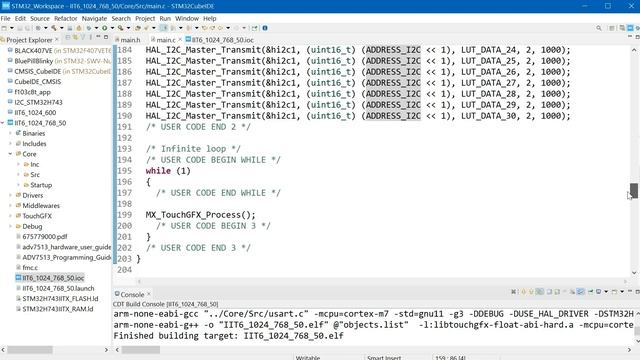The width and height of the screenshot is (640, 360).
Task: Collapse the Core folder
Action: pos(10,154)
